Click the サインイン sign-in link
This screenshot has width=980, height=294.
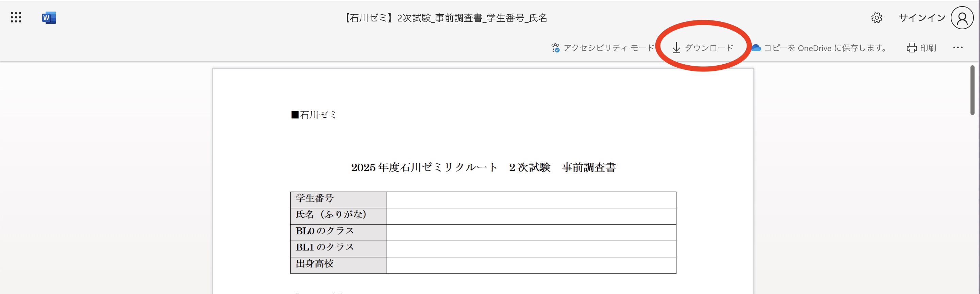(x=921, y=18)
